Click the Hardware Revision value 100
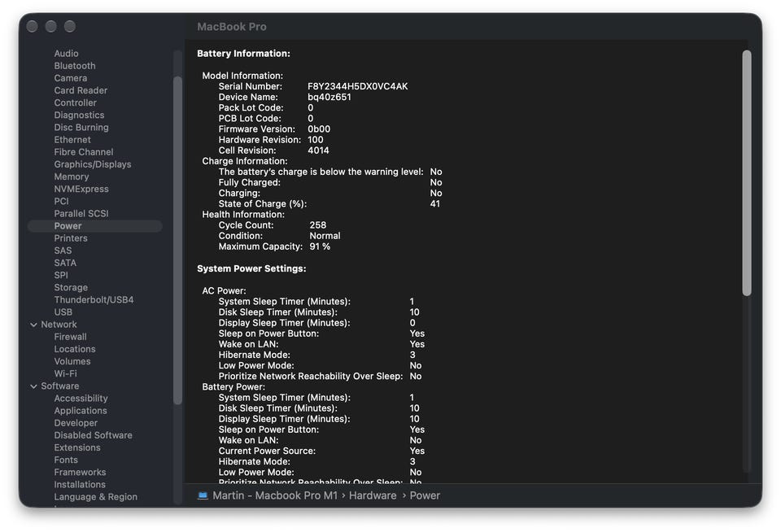Image resolution: width=781 pixels, height=532 pixels. tap(316, 140)
